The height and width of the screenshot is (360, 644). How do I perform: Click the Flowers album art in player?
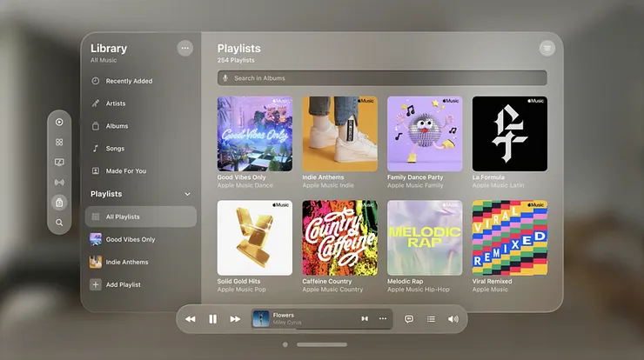(x=261, y=318)
